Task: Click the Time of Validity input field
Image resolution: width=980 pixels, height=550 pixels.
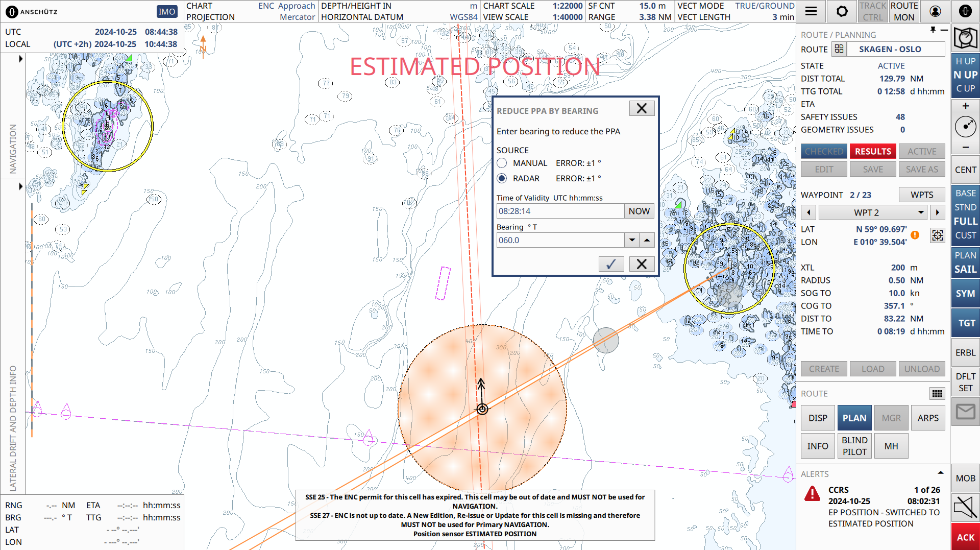Action: point(560,210)
